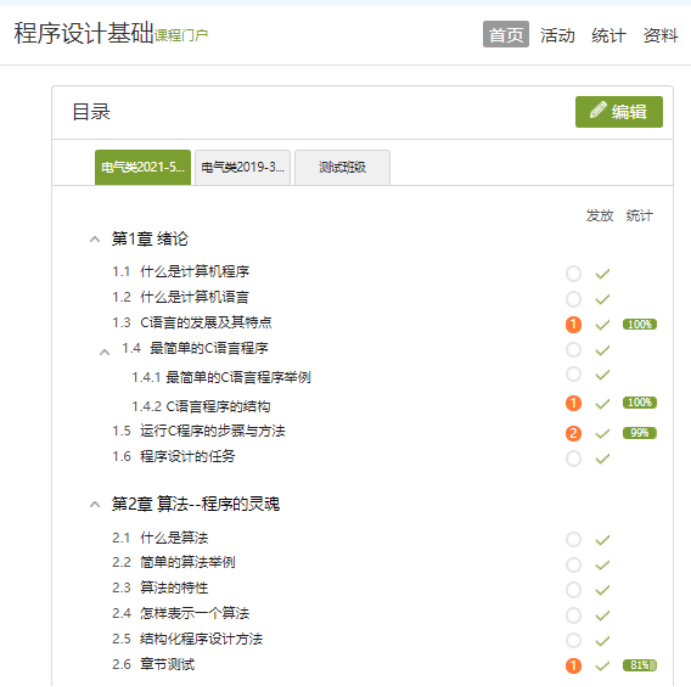The width and height of the screenshot is (691, 687).
Task: Click green checkmark for 1.1 什么是计算机程序
Action: [602, 273]
